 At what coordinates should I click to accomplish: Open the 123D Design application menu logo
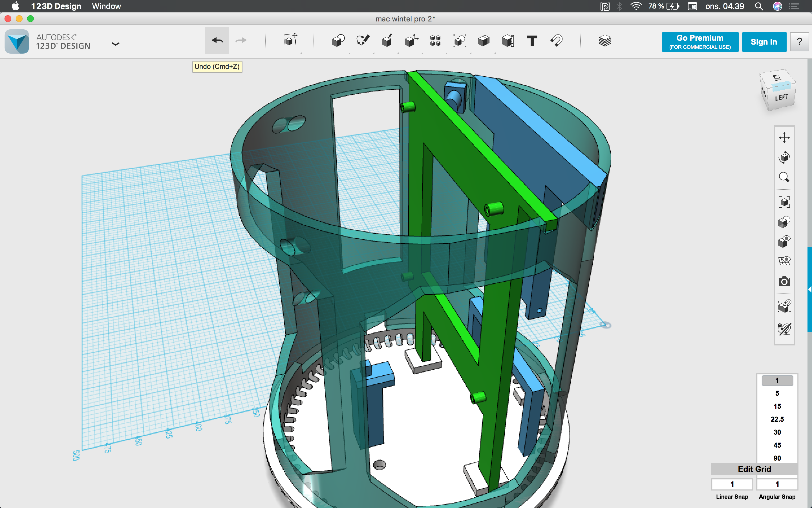click(x=17, y=42)
